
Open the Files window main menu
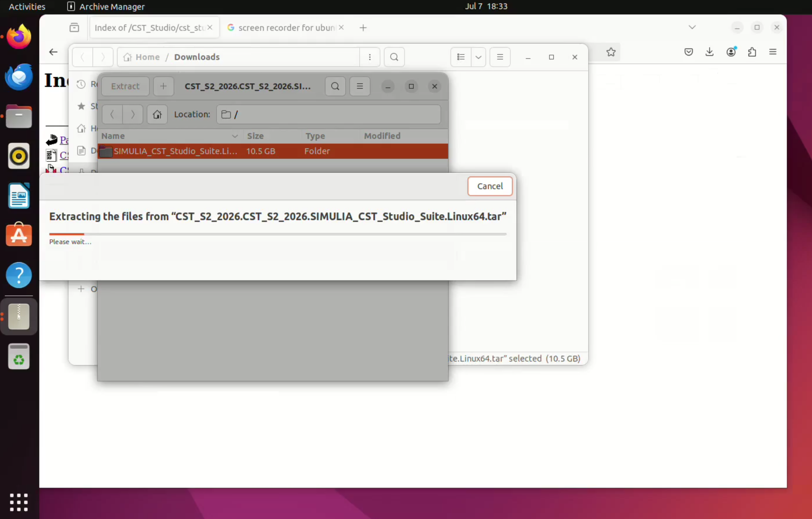pyautogui.click(x=500, y=57)
